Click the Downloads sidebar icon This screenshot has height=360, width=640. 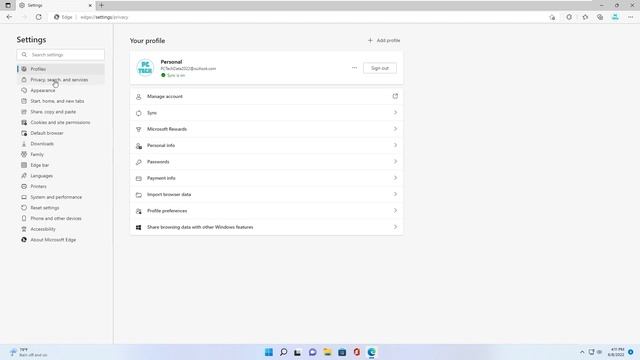[24, 144]
